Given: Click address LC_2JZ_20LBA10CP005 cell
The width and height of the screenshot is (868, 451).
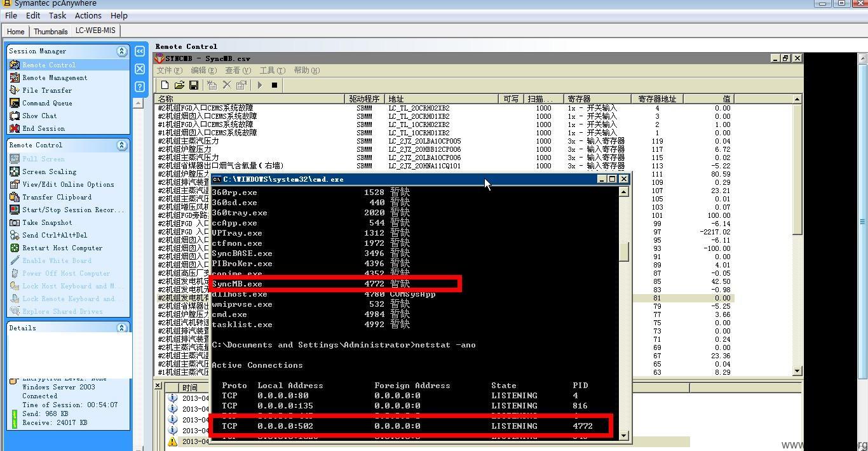Looking at the screenshot, I should coord(424,141).
